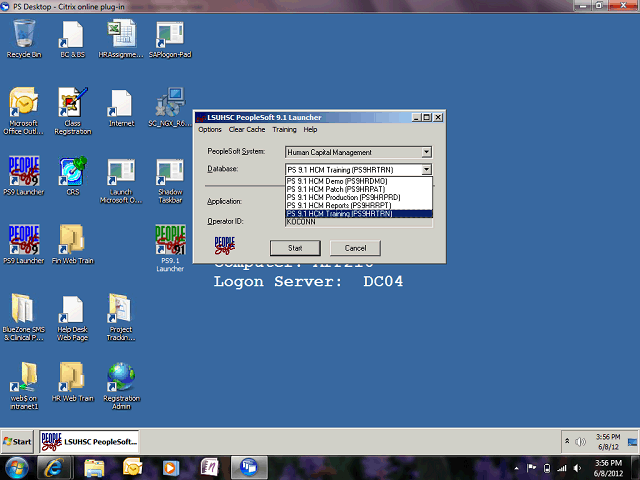Click the LSUHSC PeopleSoft 9.1 Launcher title bar

pos(304,117)
